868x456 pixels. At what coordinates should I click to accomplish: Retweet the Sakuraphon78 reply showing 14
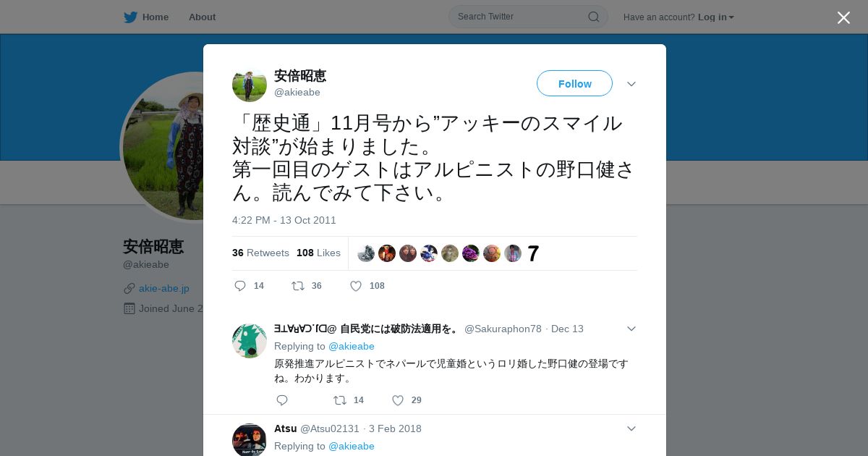click(340, 400)
